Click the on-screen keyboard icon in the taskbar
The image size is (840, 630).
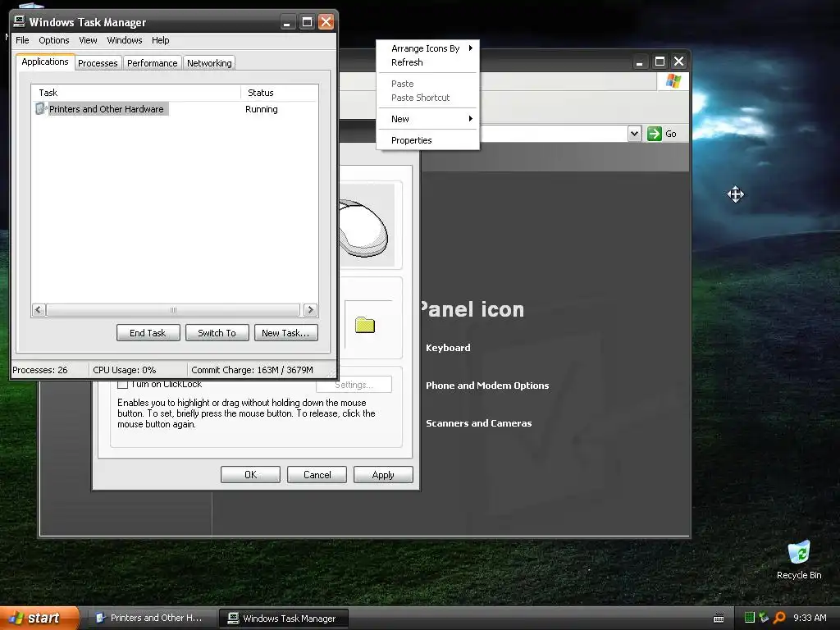click(x=719, y=619)
